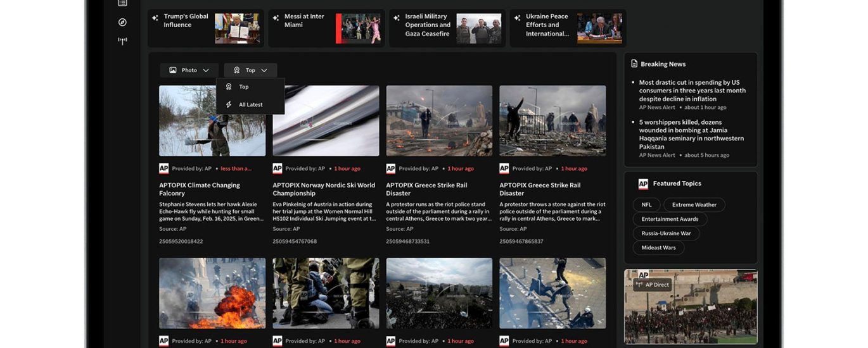Expand the Top sort dropdown

250,70
